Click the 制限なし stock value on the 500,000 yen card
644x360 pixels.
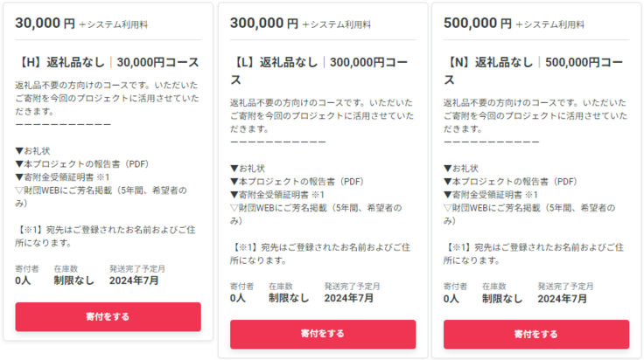click(x=502, y=298)
